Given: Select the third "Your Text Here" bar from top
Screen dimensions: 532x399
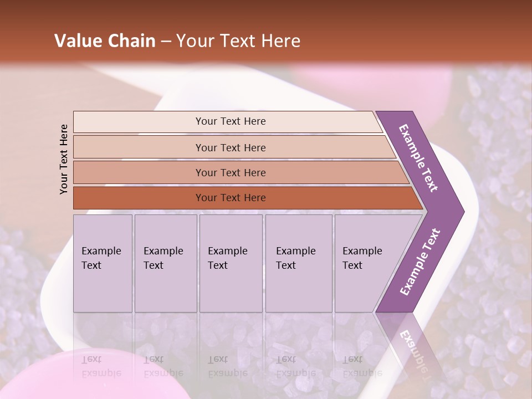Looking at the screenshot, I should [230, 172].
